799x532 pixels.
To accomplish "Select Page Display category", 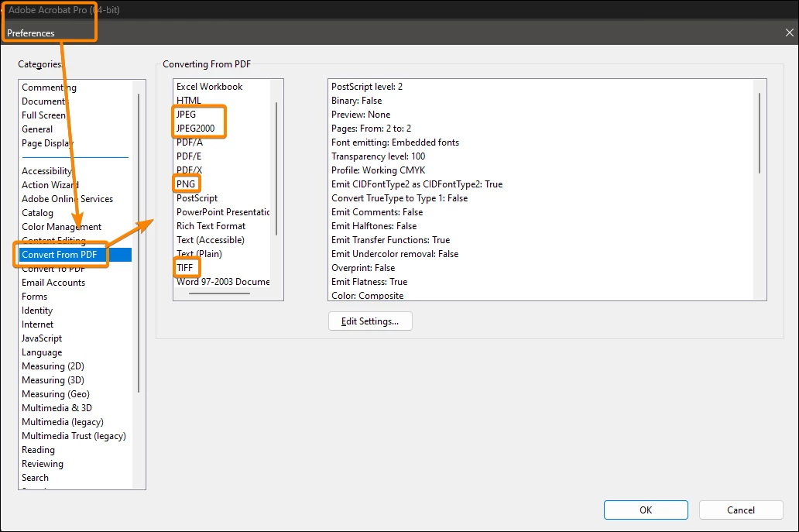I will click(x=47, y=143).
